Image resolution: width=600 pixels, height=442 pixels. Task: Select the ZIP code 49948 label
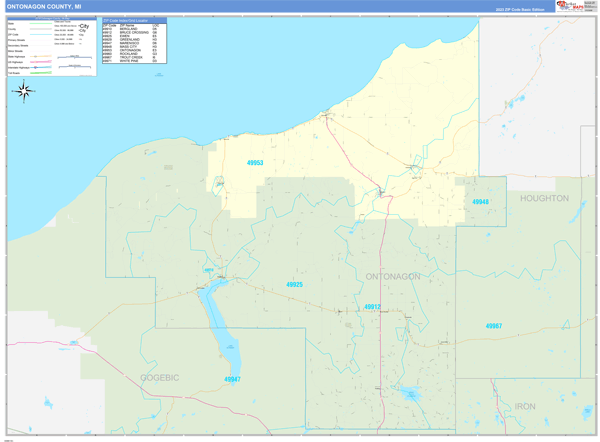click(x=480, y=202)
